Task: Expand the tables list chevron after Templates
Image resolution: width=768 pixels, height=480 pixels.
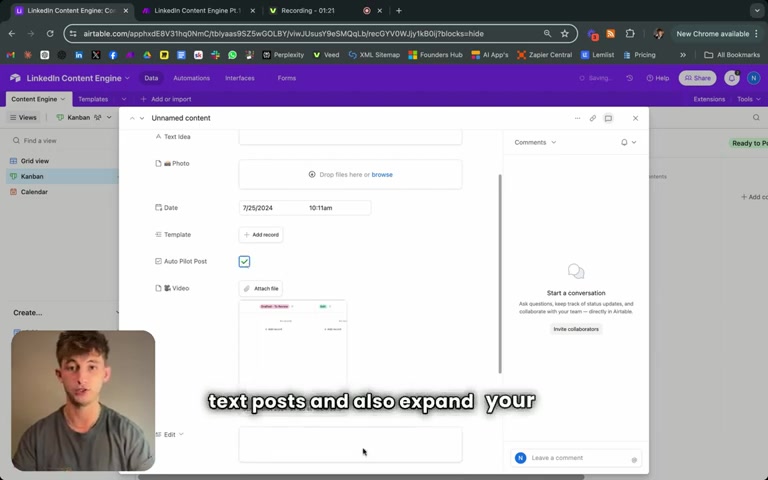Action: (x=124, y=99)
